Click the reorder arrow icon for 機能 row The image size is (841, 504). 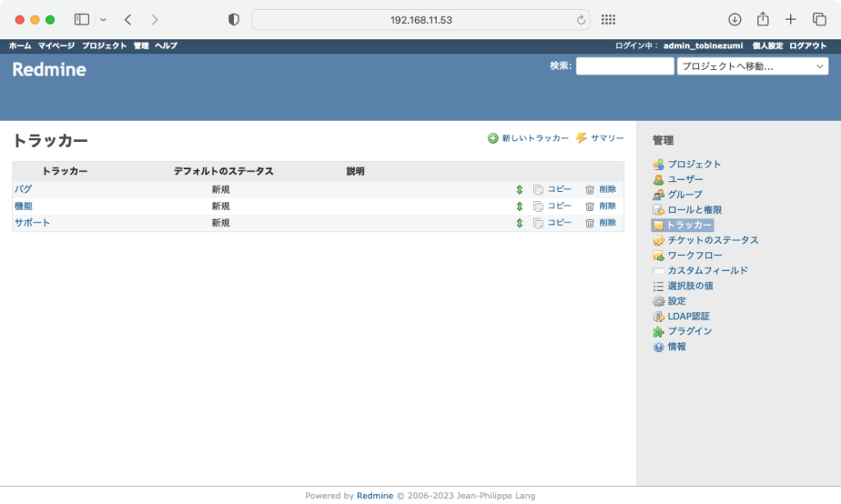[x=519, y=206]
